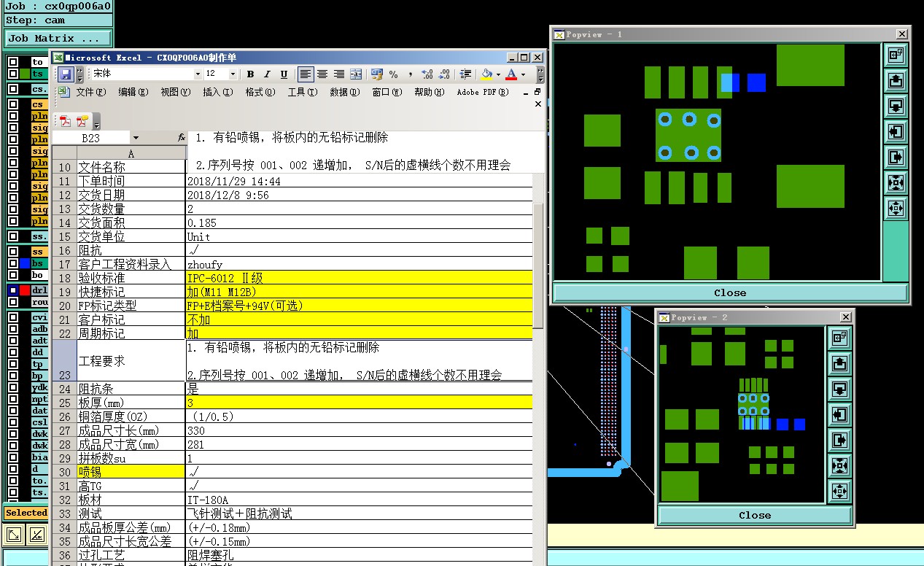
Task: Toggle the checkbox for layer bo
Action: 13,275
